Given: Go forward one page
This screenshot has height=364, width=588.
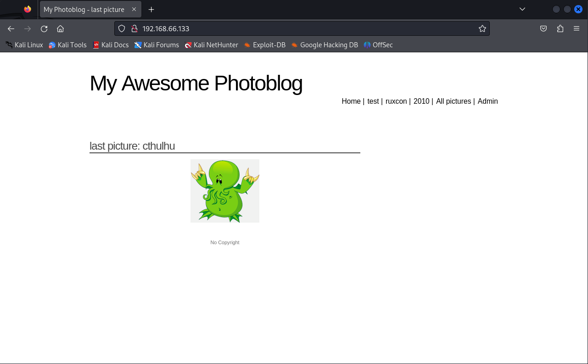Looking at the screenshot, I should point(28,28).
